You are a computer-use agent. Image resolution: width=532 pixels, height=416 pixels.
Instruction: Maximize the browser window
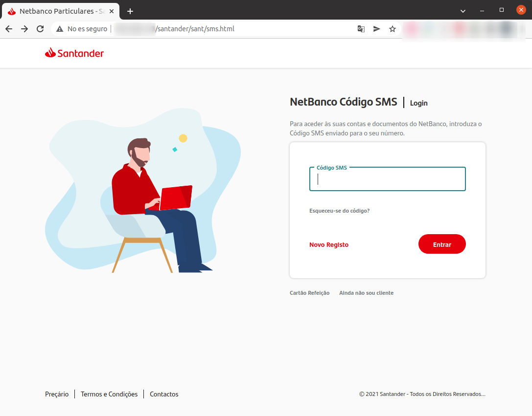(x=502, y=10)
